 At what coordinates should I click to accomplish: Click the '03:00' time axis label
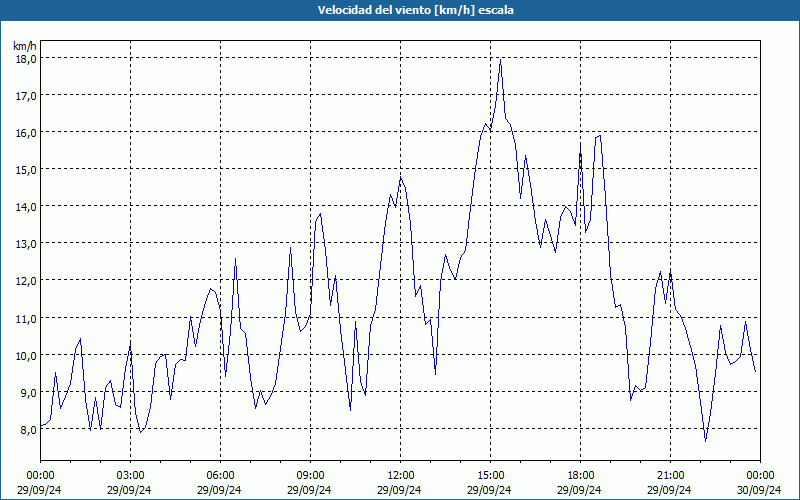130,476
